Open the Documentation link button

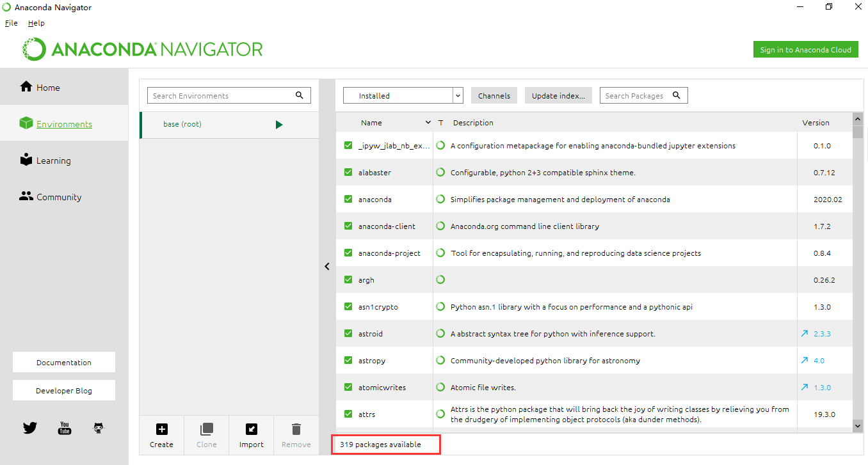click(x=64, y=362)
